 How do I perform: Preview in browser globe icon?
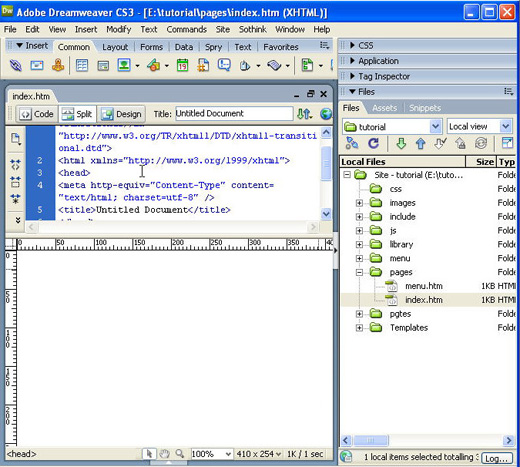326,114
